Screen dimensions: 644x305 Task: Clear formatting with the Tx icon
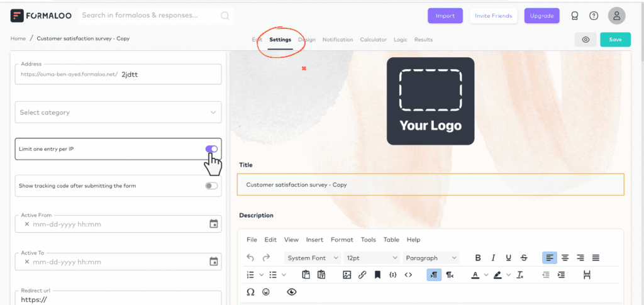tap(520, 275)
